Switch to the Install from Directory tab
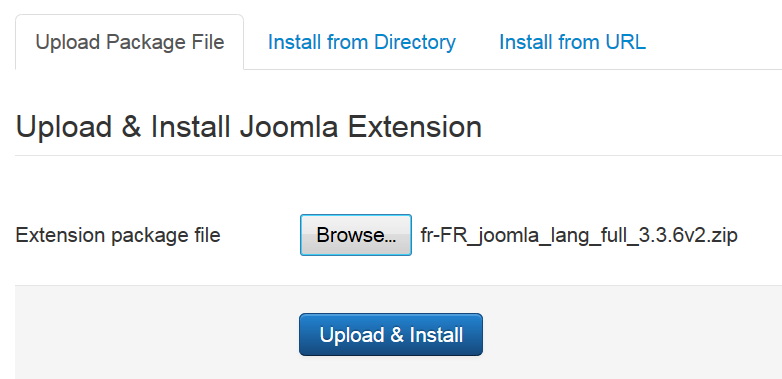782x379 pixels. click(x=362, y=42)
